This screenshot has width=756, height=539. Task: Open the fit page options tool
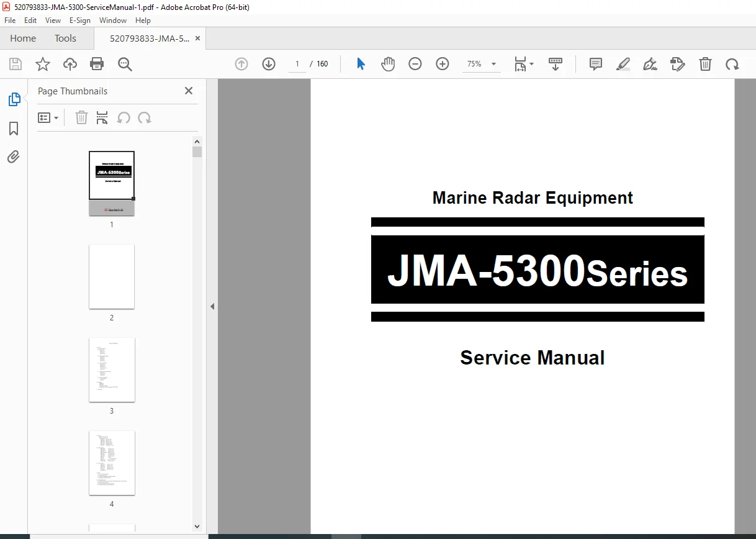(x=524, y=64)
